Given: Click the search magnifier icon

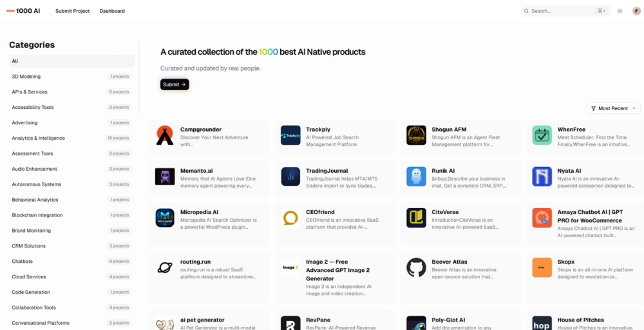Looking at the screenshot, I should coord(526,11).
